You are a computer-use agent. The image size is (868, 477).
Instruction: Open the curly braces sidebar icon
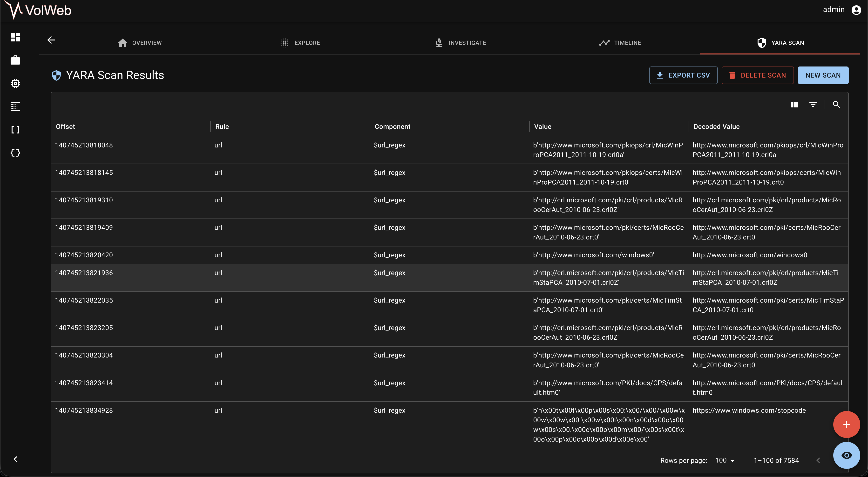point(15,153)
